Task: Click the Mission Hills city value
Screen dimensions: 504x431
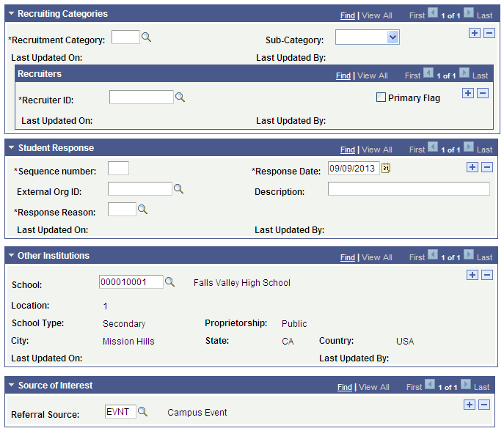Action: click(128, 341)
